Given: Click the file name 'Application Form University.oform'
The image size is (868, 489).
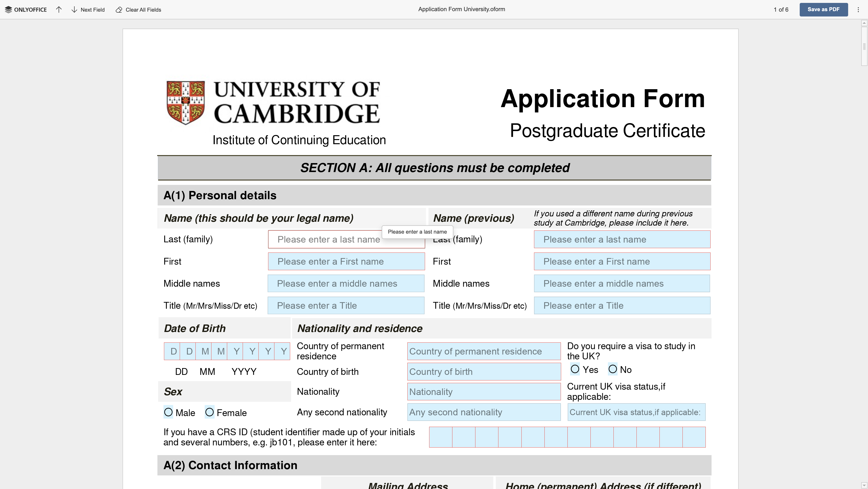Looking at the screenshot, I should point(462,9).
